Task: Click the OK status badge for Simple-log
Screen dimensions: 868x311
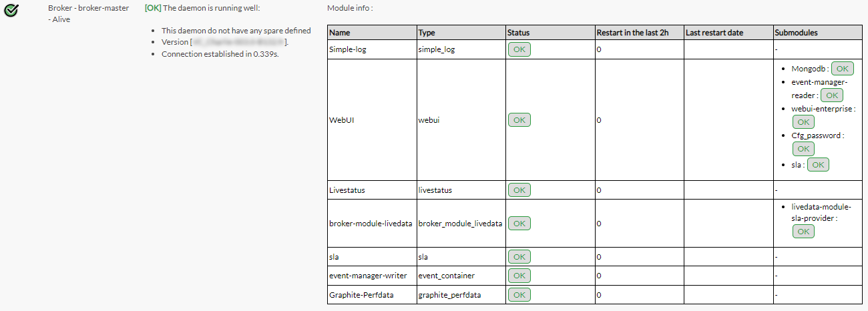Action: pos(519,49)
